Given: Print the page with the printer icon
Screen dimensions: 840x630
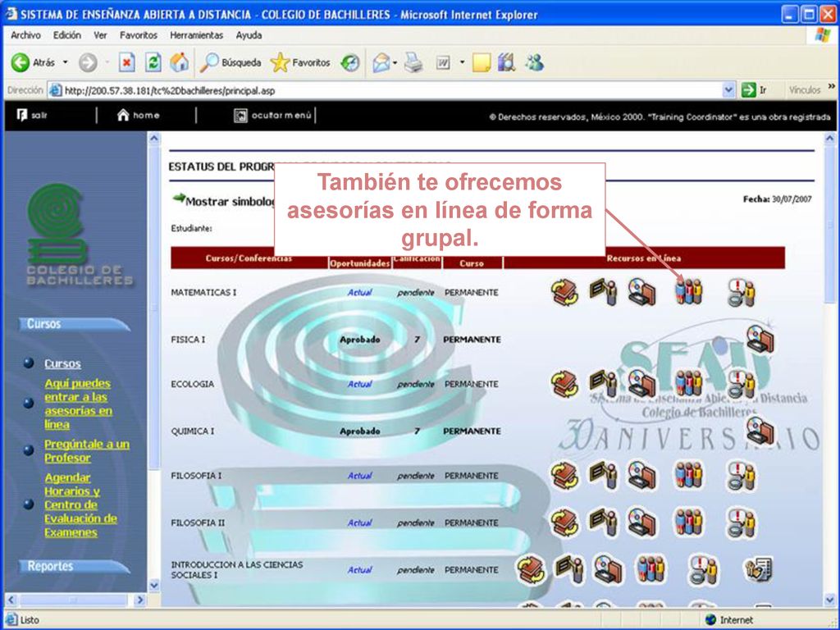Looking at the screenshot, I should tap(413, 62).
